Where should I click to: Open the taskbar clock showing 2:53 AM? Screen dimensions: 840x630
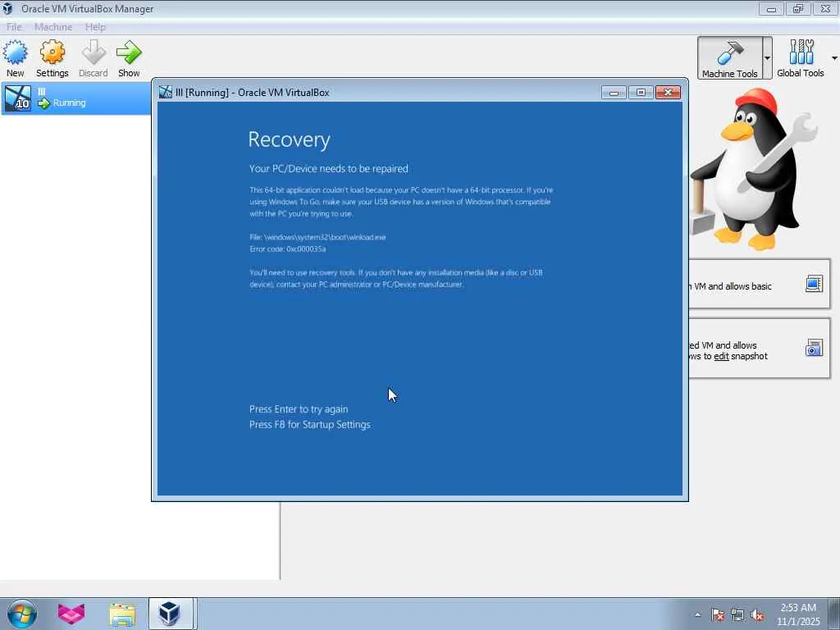coord(798,614)
